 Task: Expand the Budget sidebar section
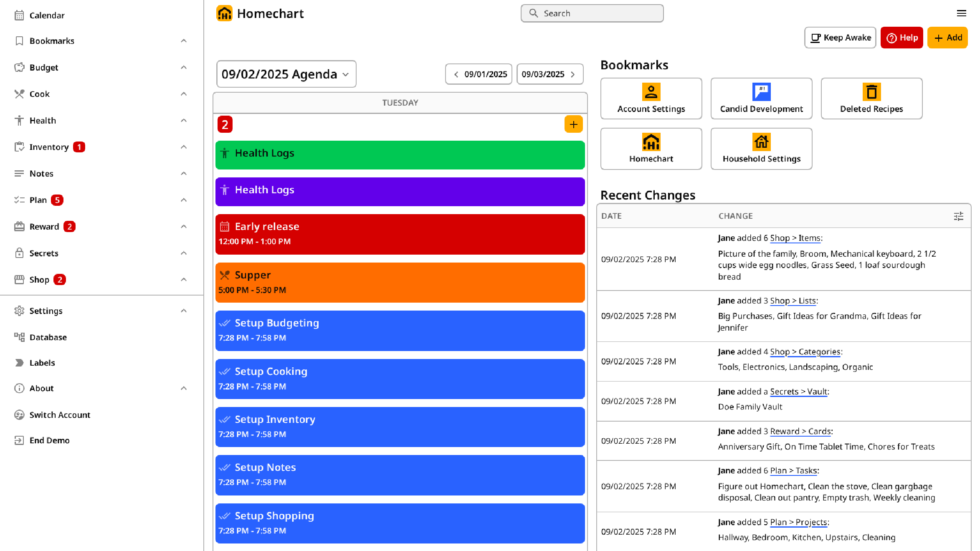pyautogui.click(x=183, y=68)
